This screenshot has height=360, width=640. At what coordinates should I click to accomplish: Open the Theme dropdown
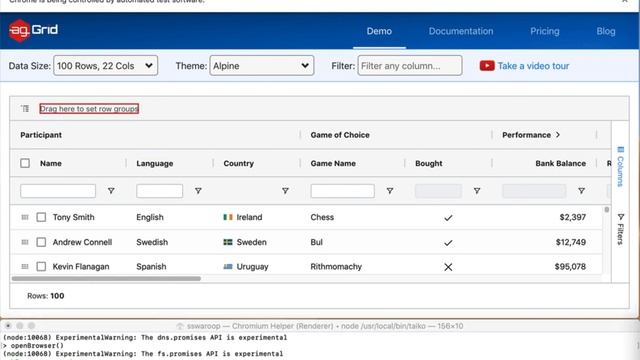pos(262,66)
